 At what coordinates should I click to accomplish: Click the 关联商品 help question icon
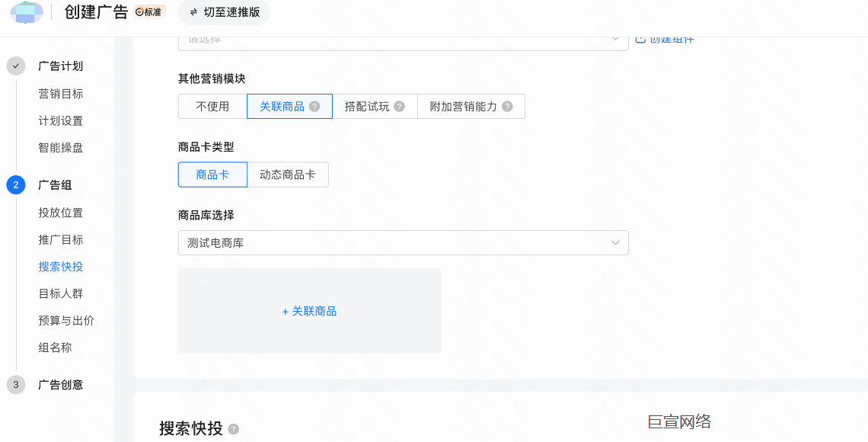pyautogui.click(x=314, y=107)
